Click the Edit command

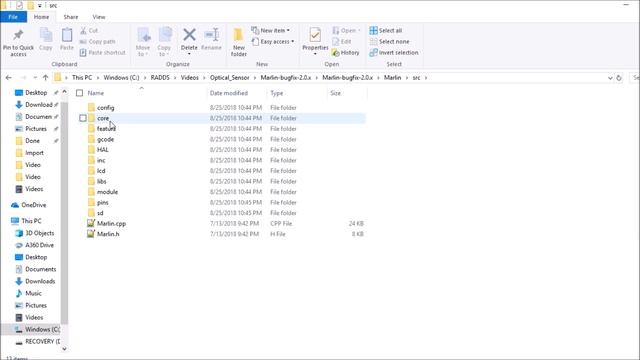(x=342, y=42)
